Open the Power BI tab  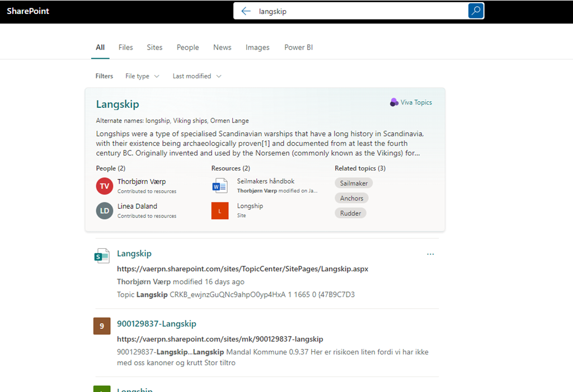click(298, 48)
